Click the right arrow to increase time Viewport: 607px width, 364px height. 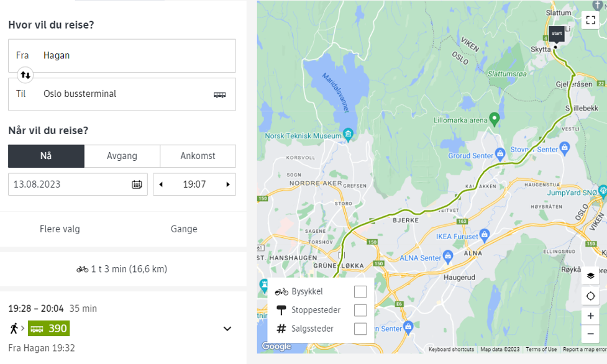click(229, 184)
